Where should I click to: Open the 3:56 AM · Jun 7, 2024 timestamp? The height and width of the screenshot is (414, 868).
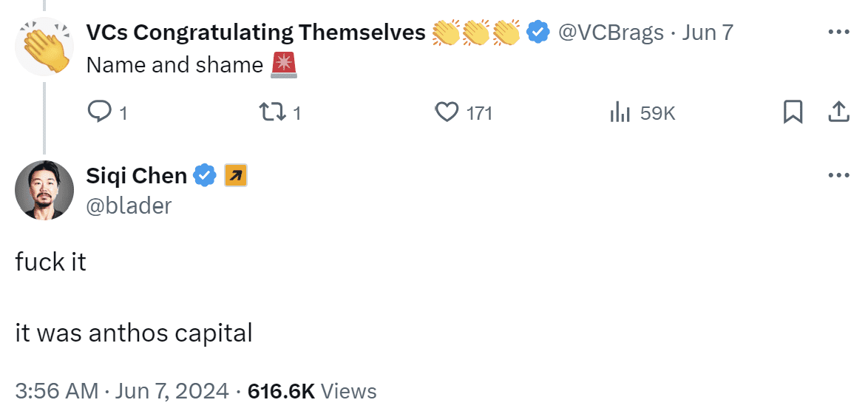[123, 390]
